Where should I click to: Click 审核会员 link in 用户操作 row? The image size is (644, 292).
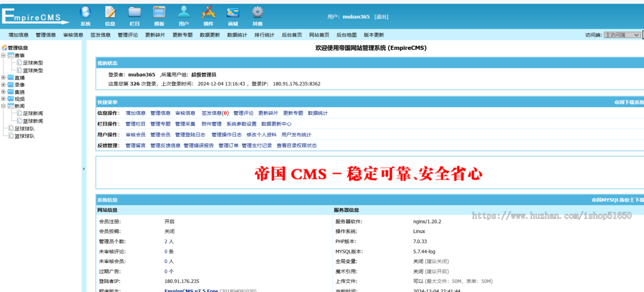click(x=135, y=135)
